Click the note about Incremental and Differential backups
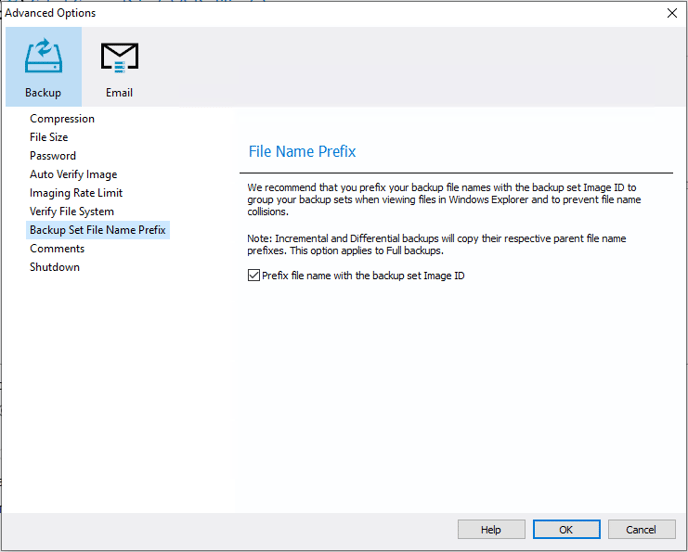 coord(437,244)
